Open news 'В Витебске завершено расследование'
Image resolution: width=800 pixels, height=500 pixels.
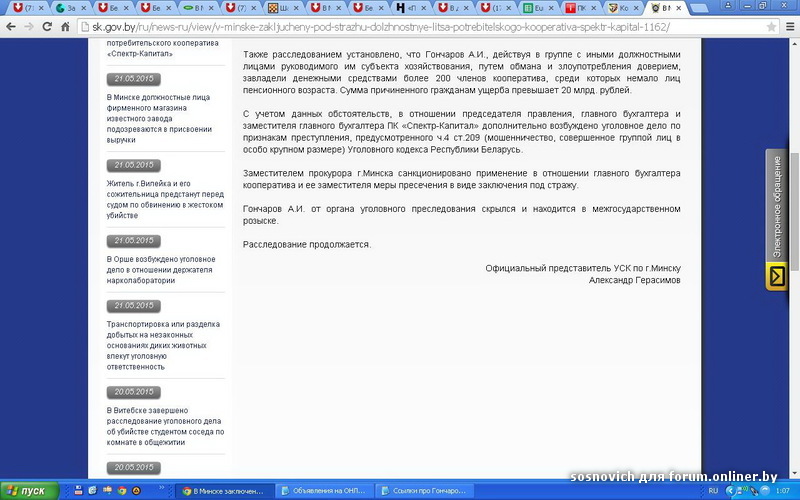coord(165,426)
